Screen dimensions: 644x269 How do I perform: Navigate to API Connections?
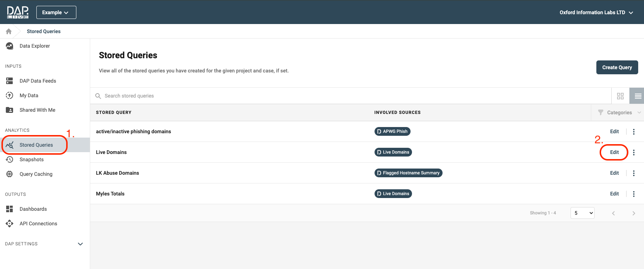[x=38, y=223]
